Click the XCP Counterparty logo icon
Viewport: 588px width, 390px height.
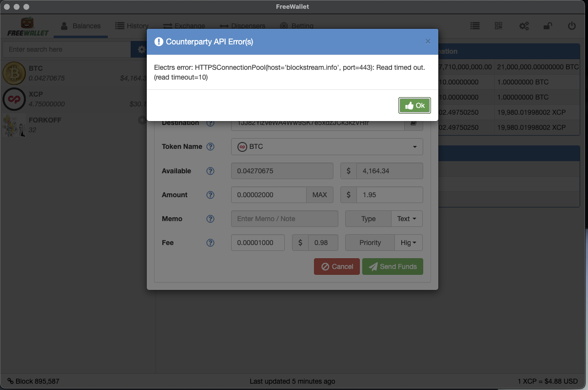point(14,99)
